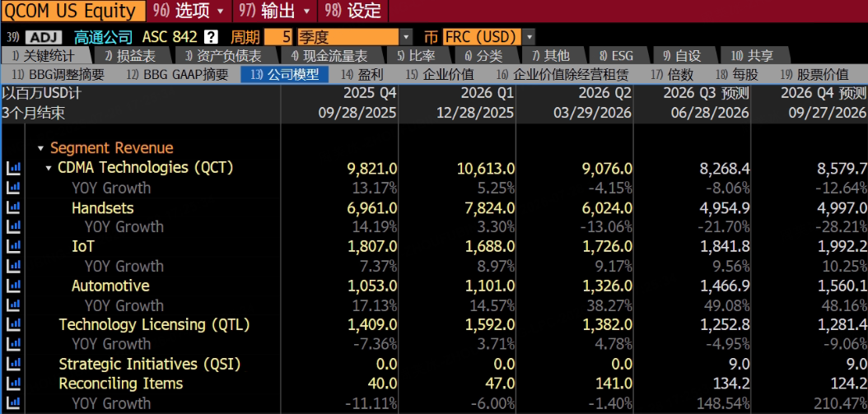Viewport: 868px width, 414px height.
Task: Open chart icon for Technology Licensing (QTL)
Action: click(13, 325)
